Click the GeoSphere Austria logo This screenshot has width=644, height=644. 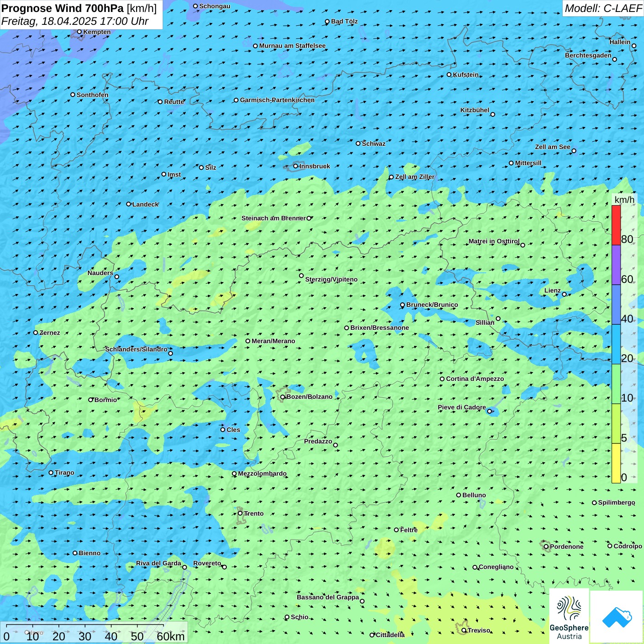click(569, 616)
